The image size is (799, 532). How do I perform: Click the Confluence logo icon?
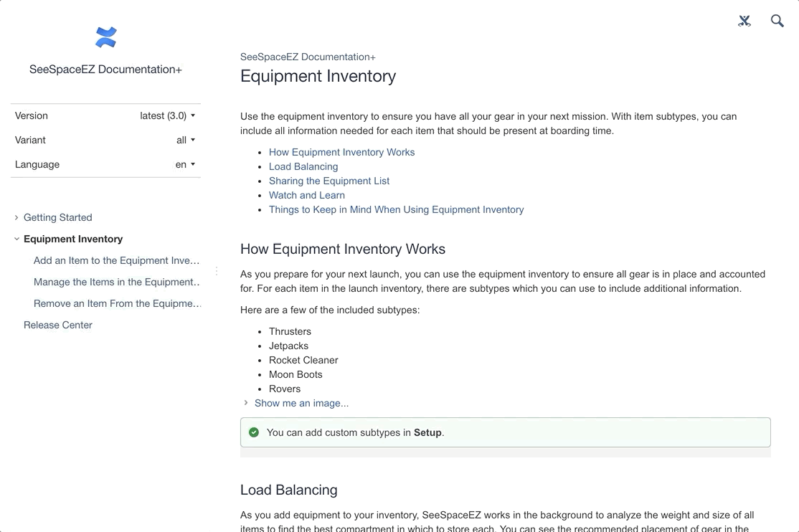[x=106, y=37]
